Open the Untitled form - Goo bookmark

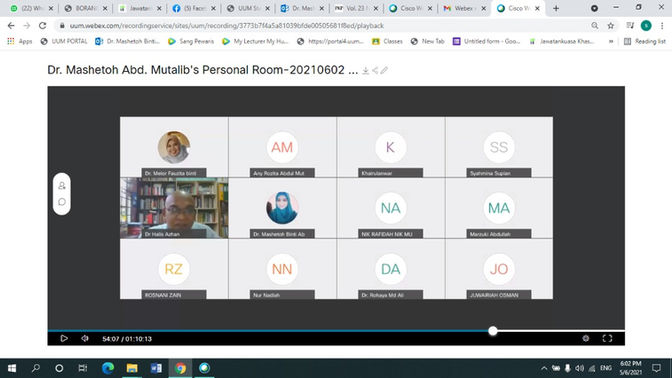click(487, 41)
